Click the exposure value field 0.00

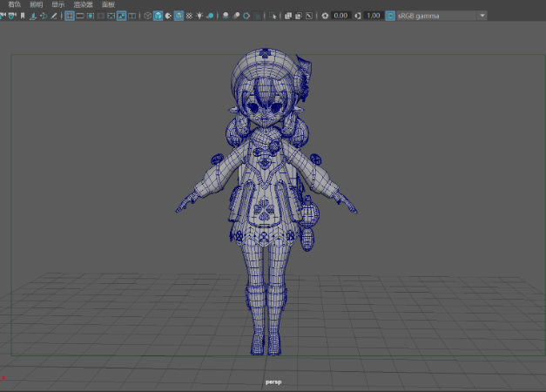pyautogui.click(x=340, y=16)
